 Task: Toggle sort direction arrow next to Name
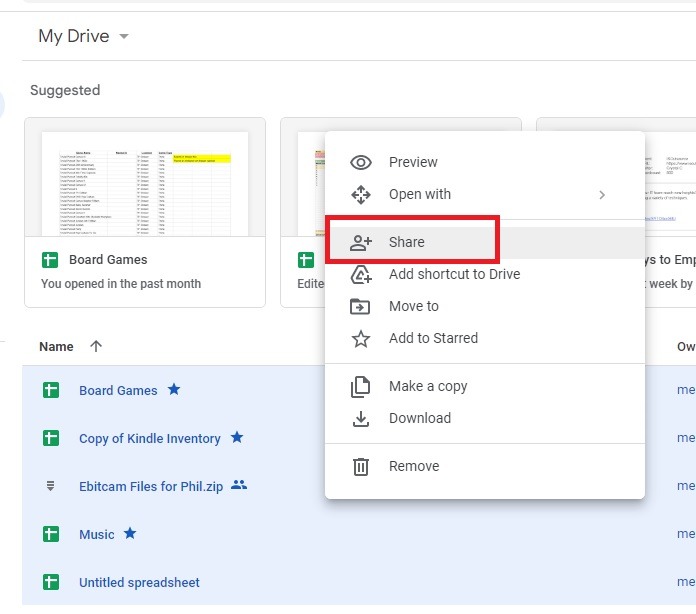click(x=96, y=346)
